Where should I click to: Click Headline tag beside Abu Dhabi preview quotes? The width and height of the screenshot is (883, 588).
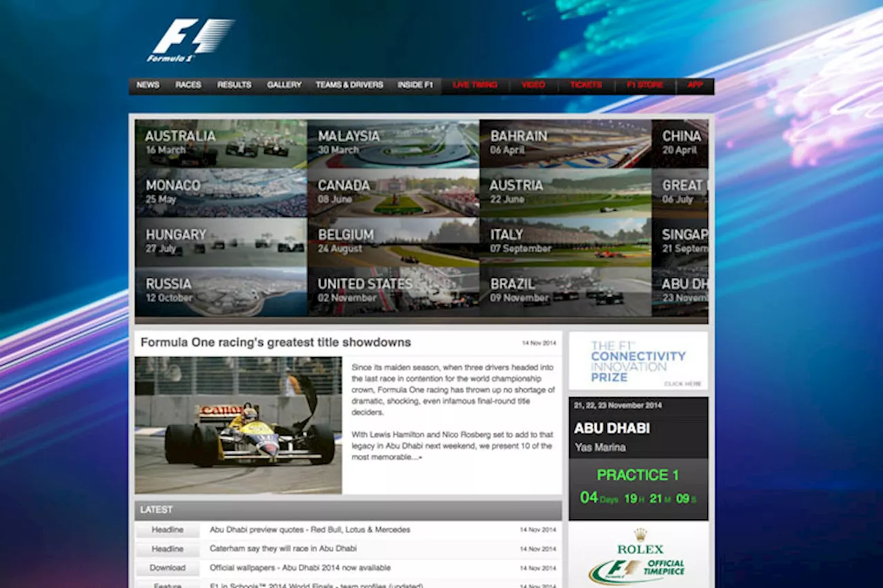[168, 530]
